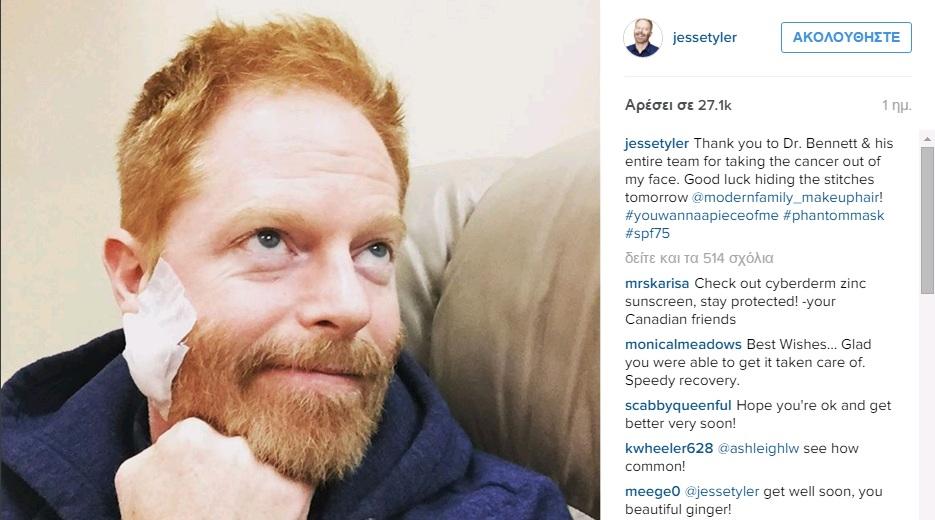The width and height of the screenshot is (935, 520).
Task: Click the 1 ημ. post timestamp
Action: (x=896, y=105)
